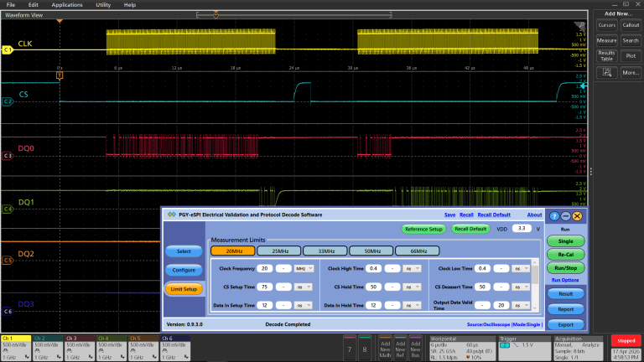Click the PGY-eSPI infinity logo icon
This screenshot has height=362, width=644.
click(x=172, y=215)
